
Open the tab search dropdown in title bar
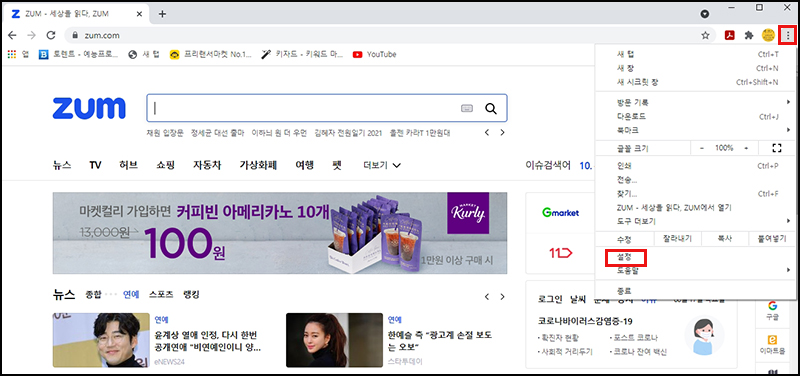(x=705, y=14)
